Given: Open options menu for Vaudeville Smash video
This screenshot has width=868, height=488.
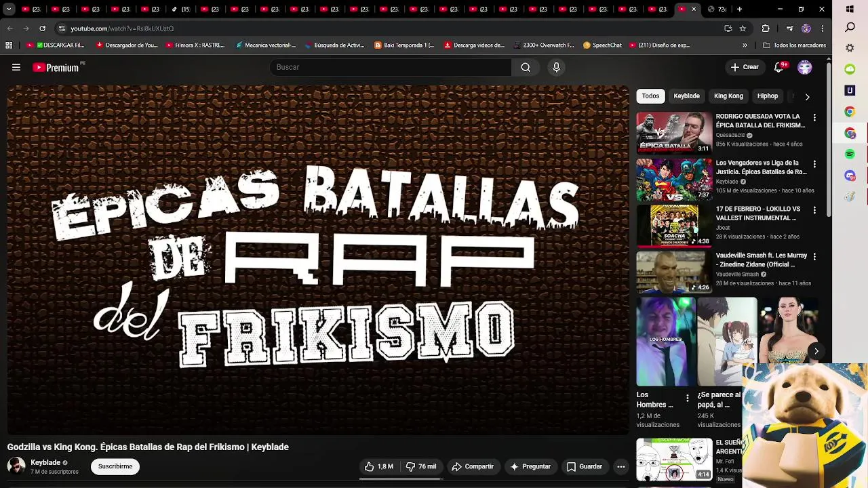Looking at the screenshot, I should click(814, 257).
